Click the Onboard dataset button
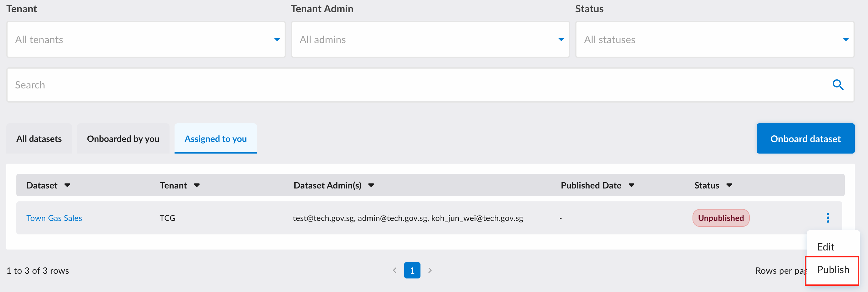 click(805, 138)
